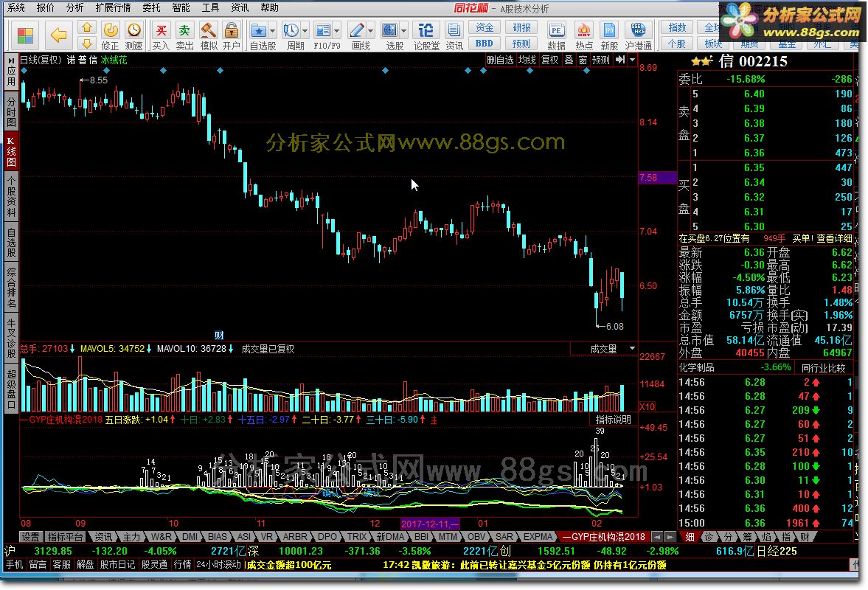
Task: Toggle the 叠 overlay button
Action: [x=569, y=60]
